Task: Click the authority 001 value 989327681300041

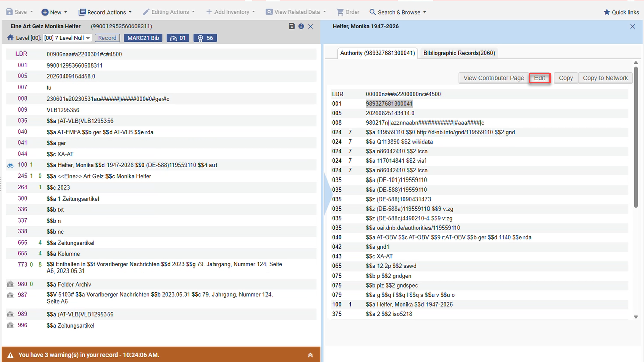Action: point(389,104)
